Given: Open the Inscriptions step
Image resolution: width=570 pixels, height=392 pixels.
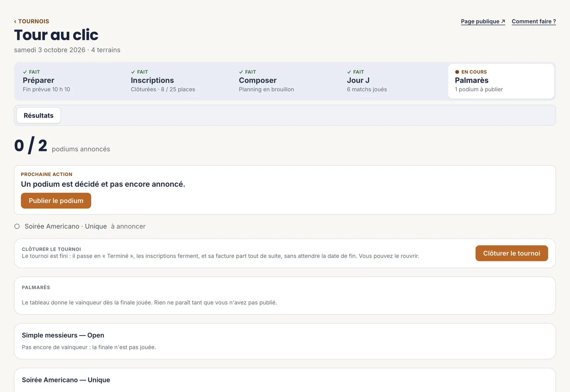Looking at the screenshot, I should (176, 81).
